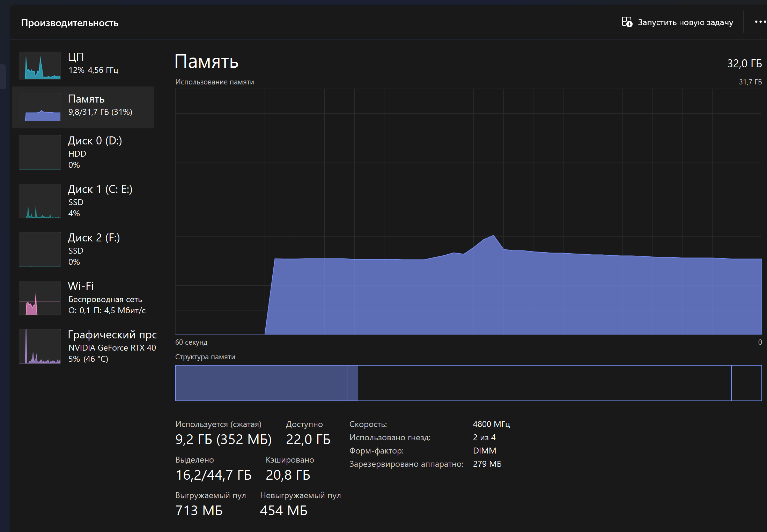Click the '4800 МГц' speed value
767x532 pixels.
[491, 424]
